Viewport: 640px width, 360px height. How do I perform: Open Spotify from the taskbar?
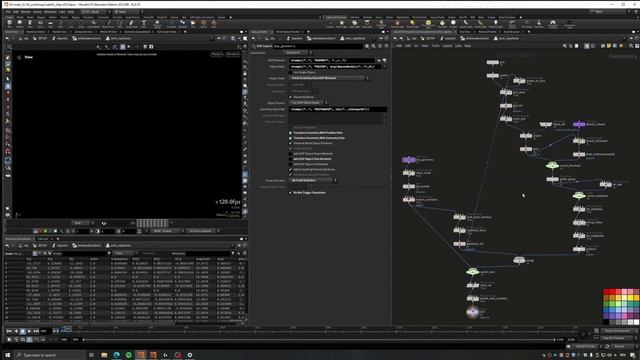[x=129, y=355]
